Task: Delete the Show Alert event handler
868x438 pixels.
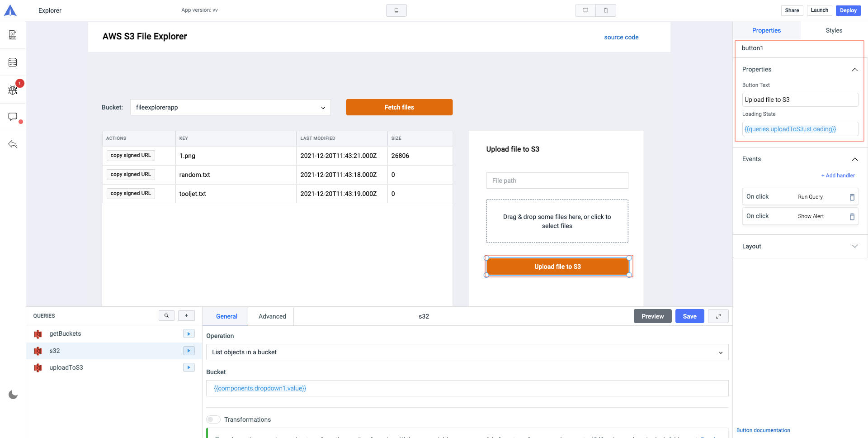Action: (x=852, y=217)
